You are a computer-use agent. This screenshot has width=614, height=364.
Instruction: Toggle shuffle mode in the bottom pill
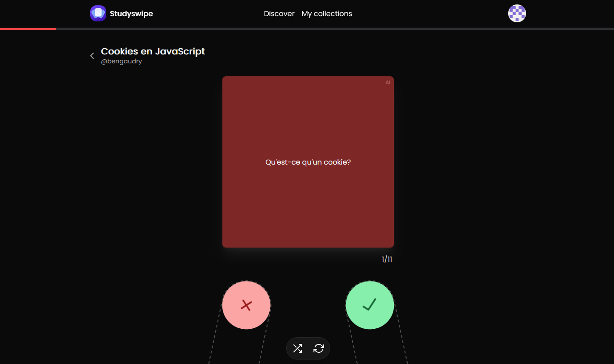(297, 348)
